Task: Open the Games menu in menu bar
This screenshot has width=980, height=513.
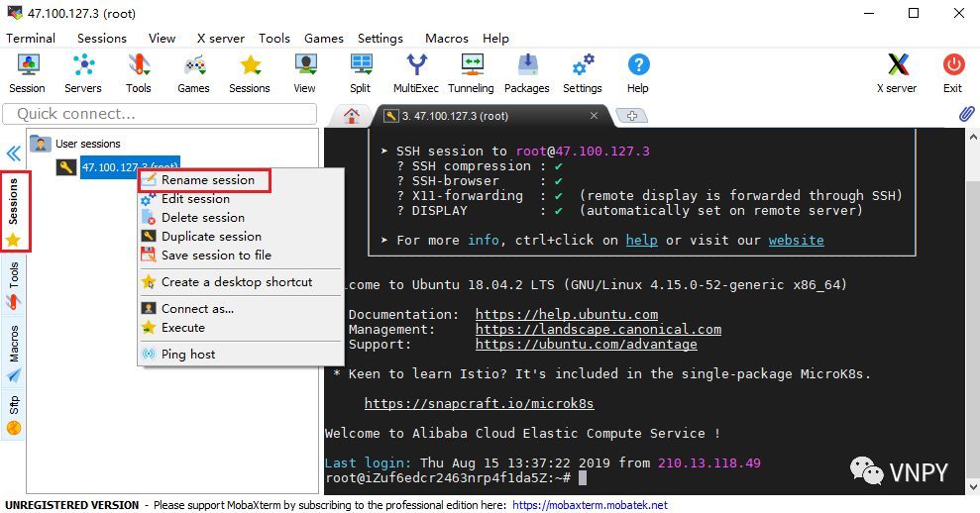Action: (324, 38)
